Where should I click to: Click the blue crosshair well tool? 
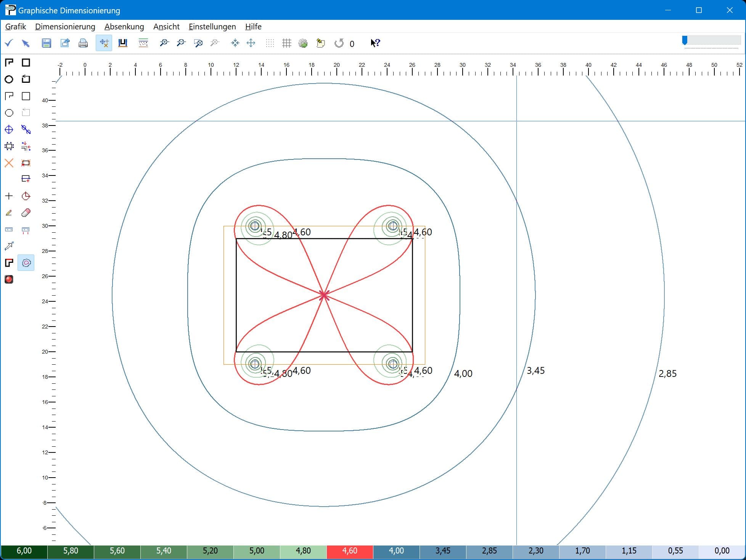click(x=9, y=130)
